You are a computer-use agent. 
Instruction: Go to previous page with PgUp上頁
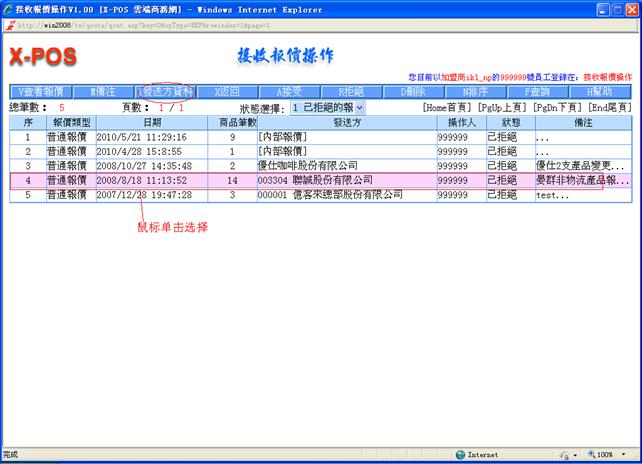click(504, 107)
